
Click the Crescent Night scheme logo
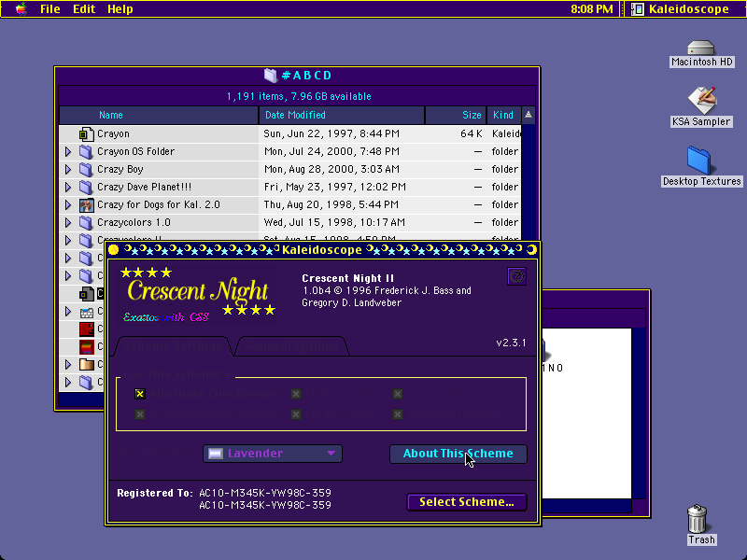point(197,294)
